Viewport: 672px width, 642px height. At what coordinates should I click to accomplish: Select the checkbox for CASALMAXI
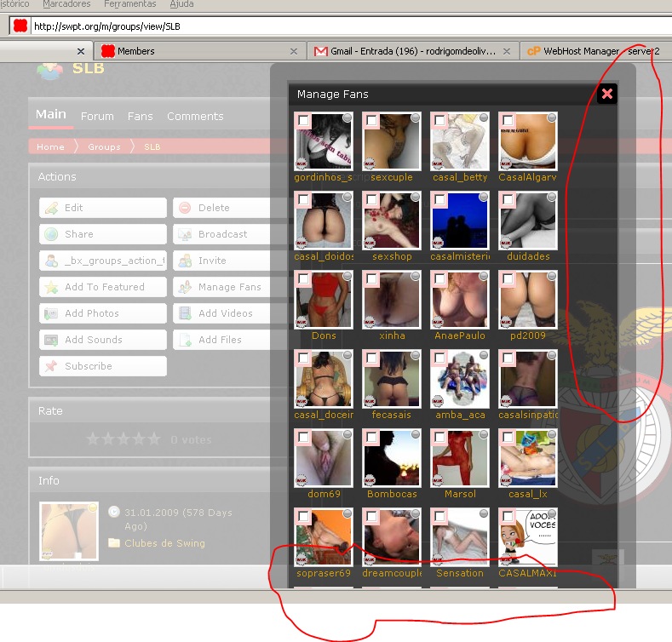click(508, 517)
